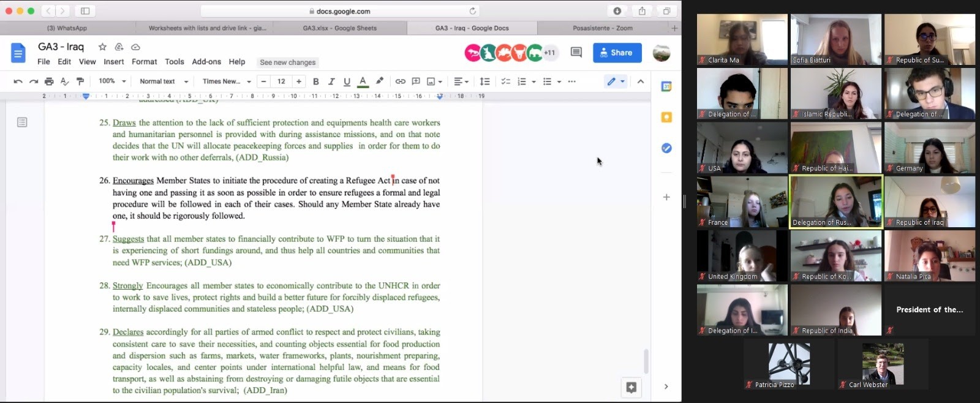Decrease font size with minus button

[x=263, y=81]
